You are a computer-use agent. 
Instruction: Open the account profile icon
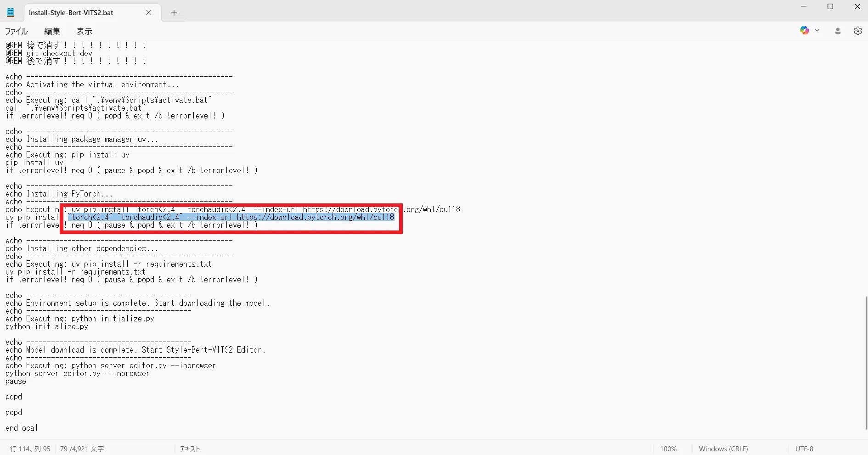[x=838, y=31]
